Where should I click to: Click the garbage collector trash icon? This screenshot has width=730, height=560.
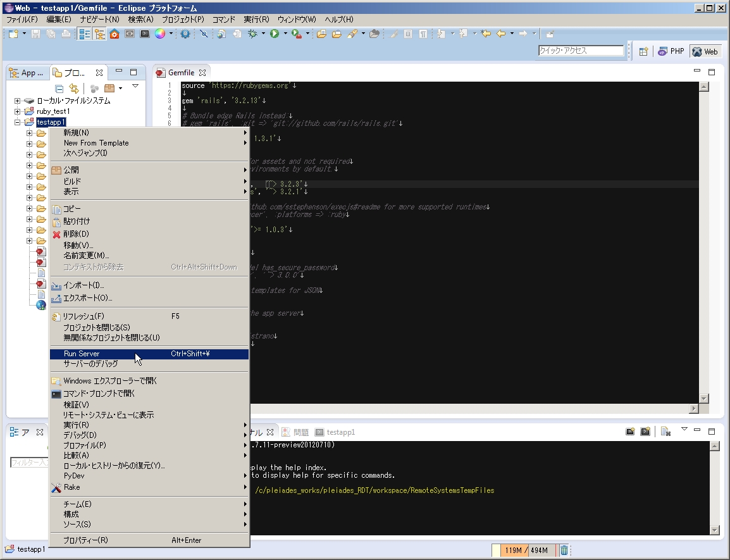[x=564, y=551]
